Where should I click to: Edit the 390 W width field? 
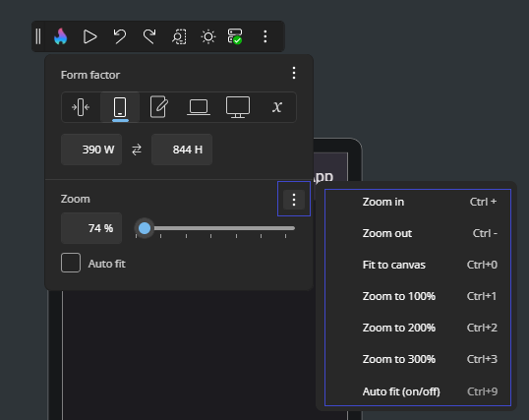pyautogui.click(x=91, y=150)
